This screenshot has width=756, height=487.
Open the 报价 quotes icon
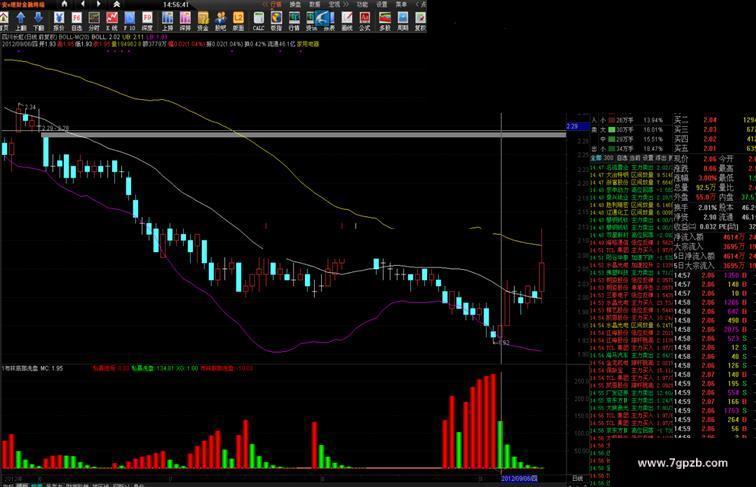click(x=58, y=21)
